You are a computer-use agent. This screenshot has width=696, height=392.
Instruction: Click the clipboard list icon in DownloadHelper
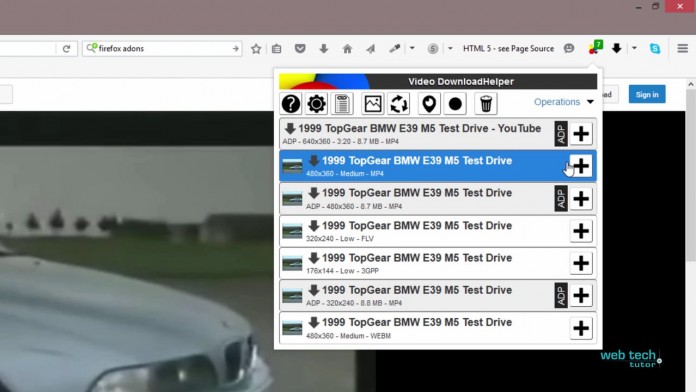click(342, 104)
